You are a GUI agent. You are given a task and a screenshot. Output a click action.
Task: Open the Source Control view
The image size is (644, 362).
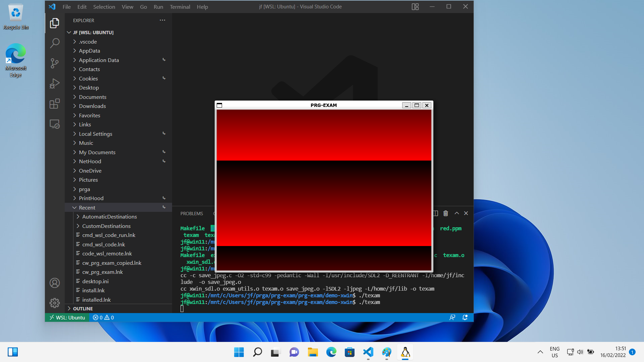click(55, 63)
